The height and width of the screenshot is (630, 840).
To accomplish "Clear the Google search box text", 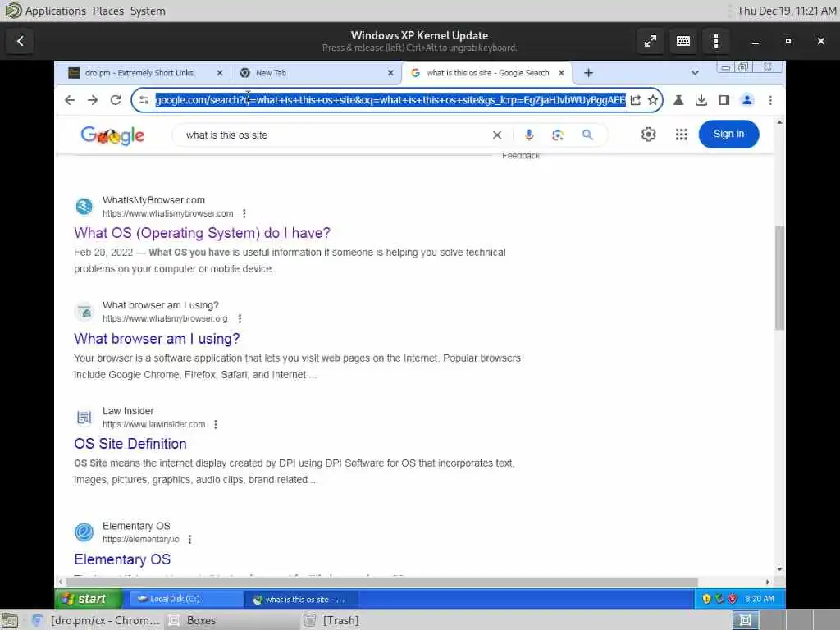I will (497, 135).
